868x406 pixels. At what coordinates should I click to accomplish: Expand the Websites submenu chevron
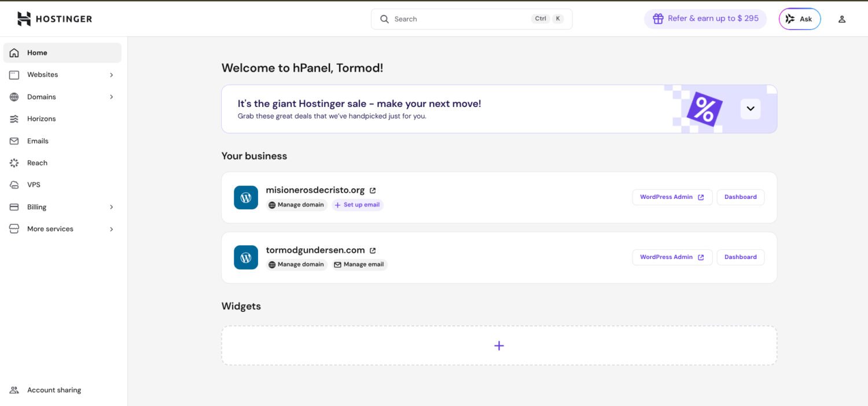pos(112,75)
